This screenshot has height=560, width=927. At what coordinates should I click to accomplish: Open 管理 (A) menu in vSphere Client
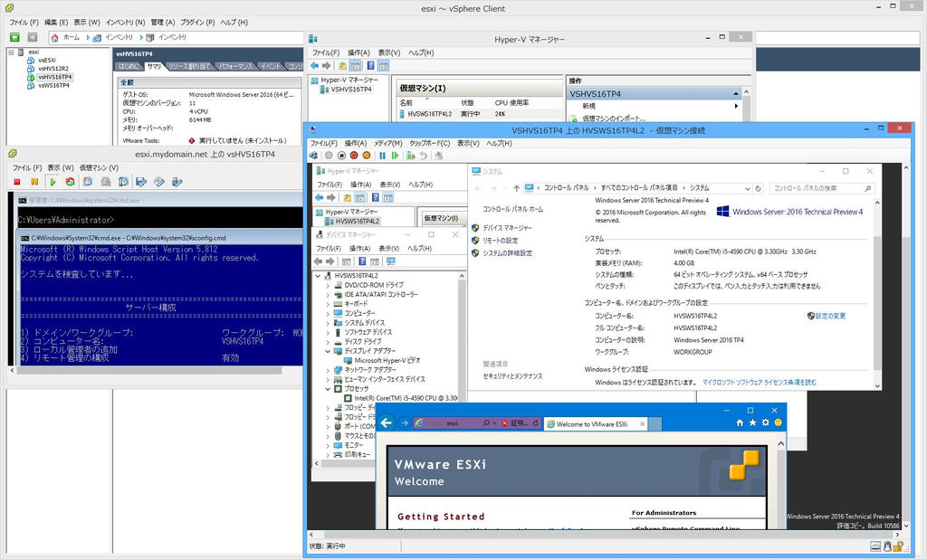coord(163,23)
